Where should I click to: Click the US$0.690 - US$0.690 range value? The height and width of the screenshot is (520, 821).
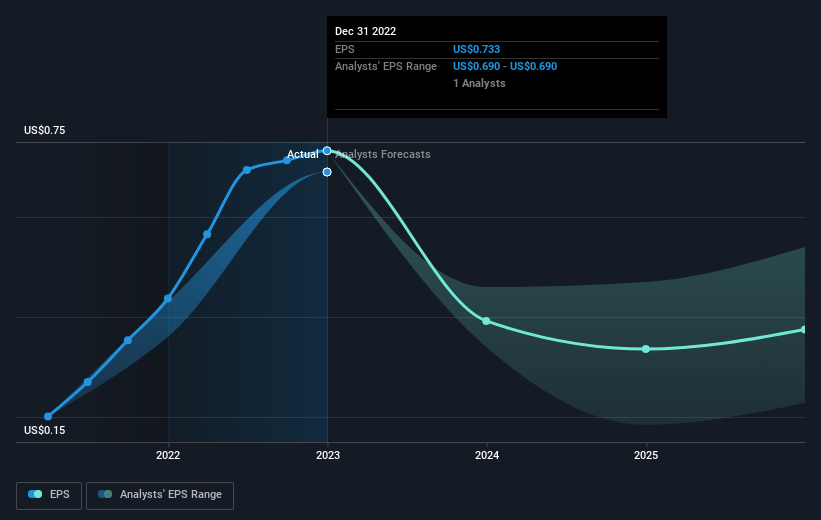click(x=505, y=67)
